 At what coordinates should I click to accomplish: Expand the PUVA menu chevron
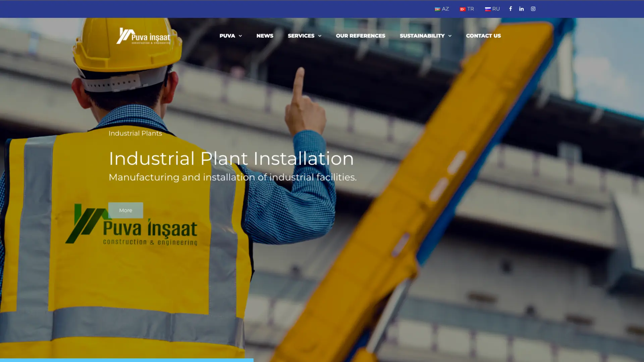tap(240, 36)
